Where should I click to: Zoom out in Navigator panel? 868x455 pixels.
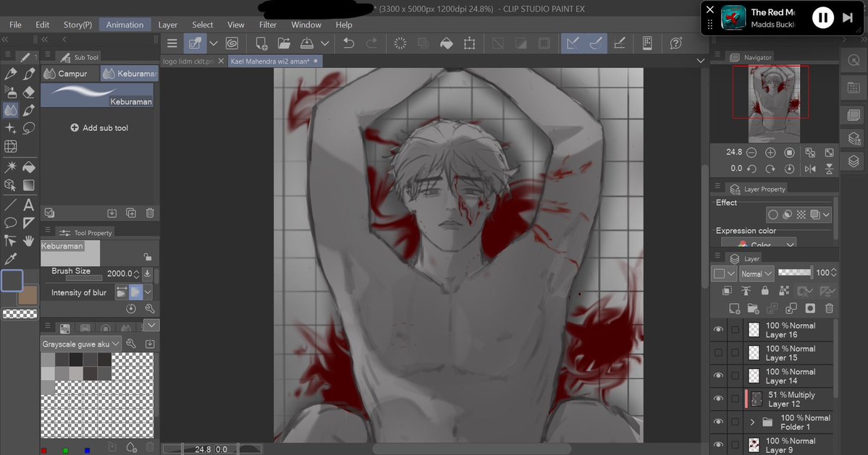coord(751,153)
